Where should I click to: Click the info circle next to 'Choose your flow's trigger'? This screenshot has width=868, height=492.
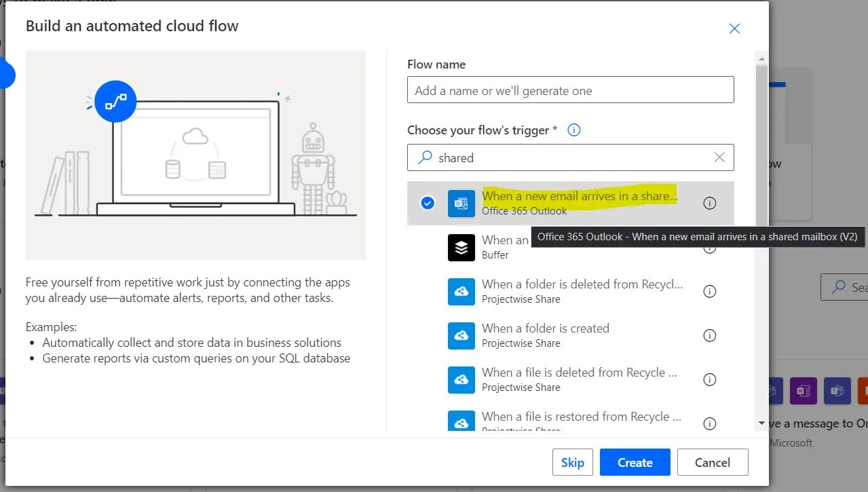pos(573,130)
